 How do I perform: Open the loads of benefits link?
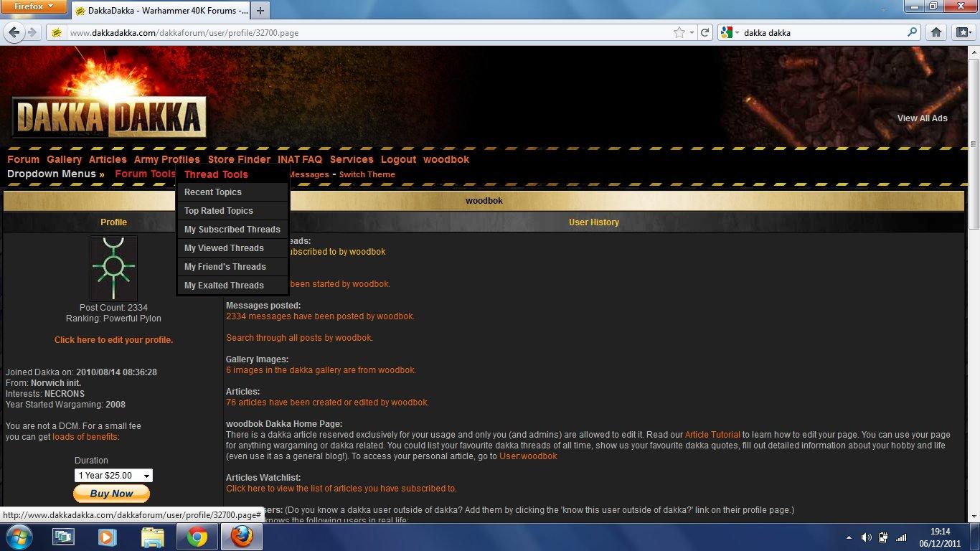[85, 437]
